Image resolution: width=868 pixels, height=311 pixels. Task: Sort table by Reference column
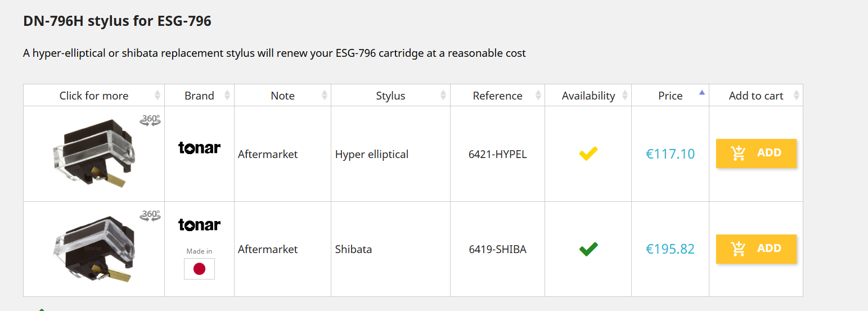click(497, 96)
